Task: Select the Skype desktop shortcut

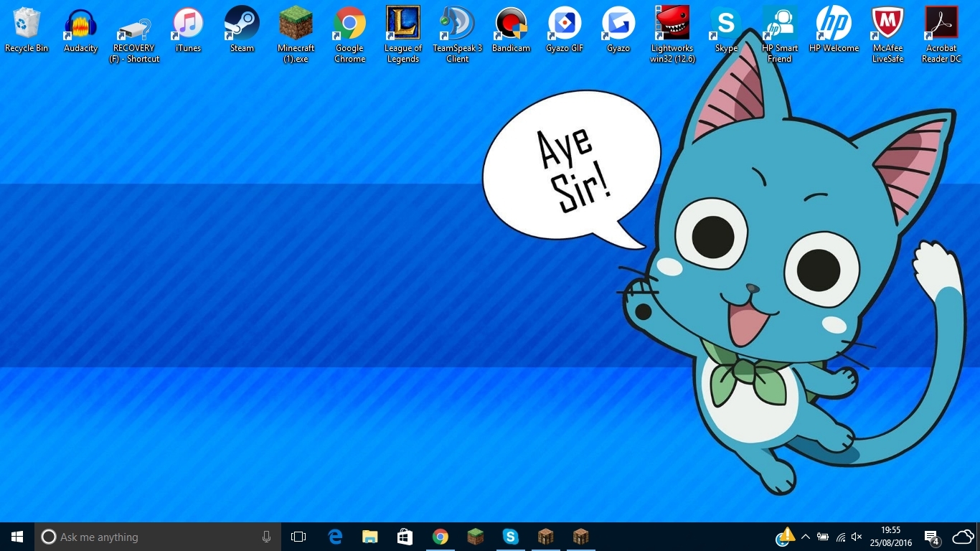Action: coord(726,30)
